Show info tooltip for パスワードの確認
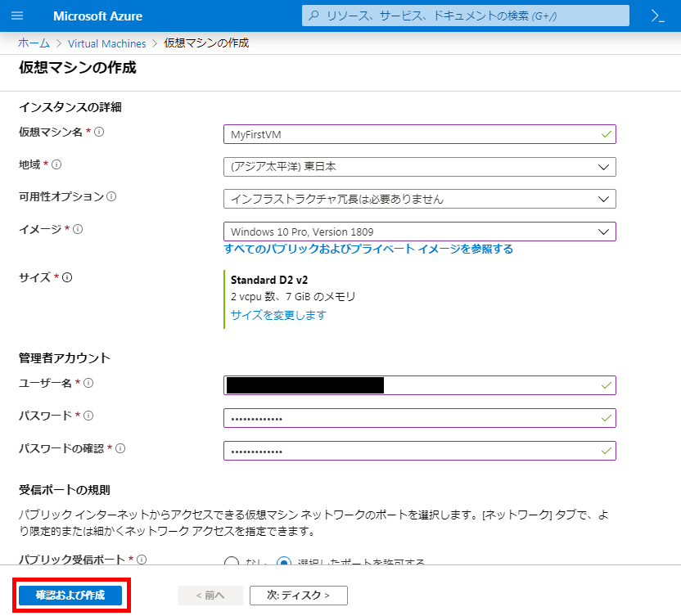 click(x=120, y=448)
